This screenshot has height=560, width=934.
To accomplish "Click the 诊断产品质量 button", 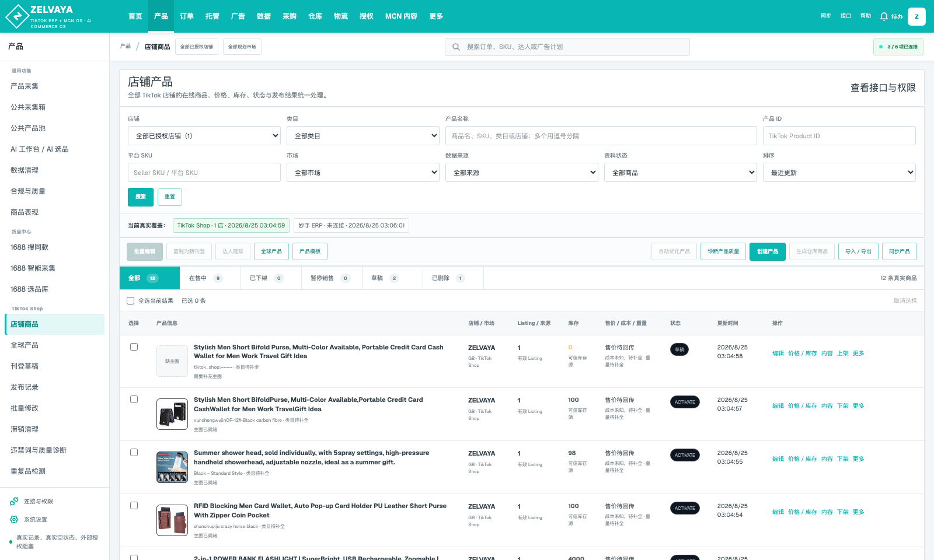I will (x=723, y=251).
